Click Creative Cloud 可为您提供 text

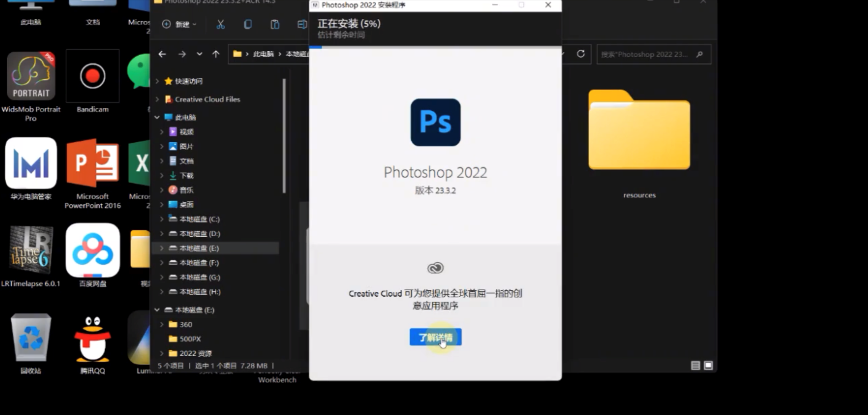tap(435, 299)
